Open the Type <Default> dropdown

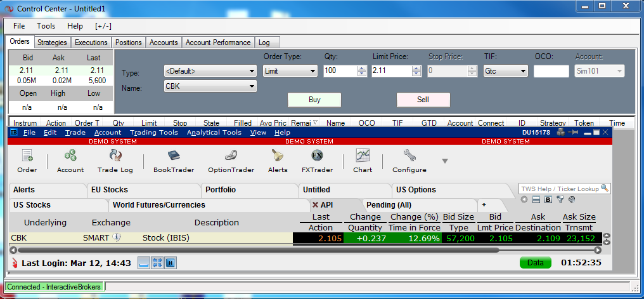[x=210, y=71]
